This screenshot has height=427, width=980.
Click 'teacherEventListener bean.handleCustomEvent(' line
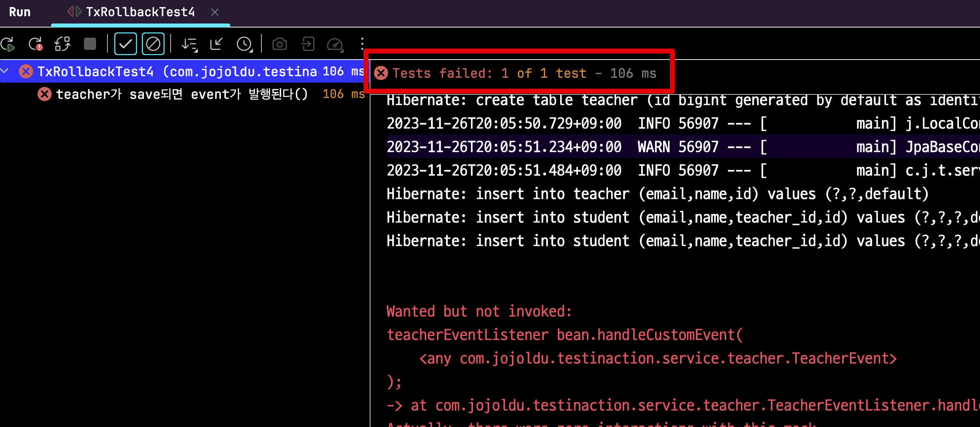565,335
